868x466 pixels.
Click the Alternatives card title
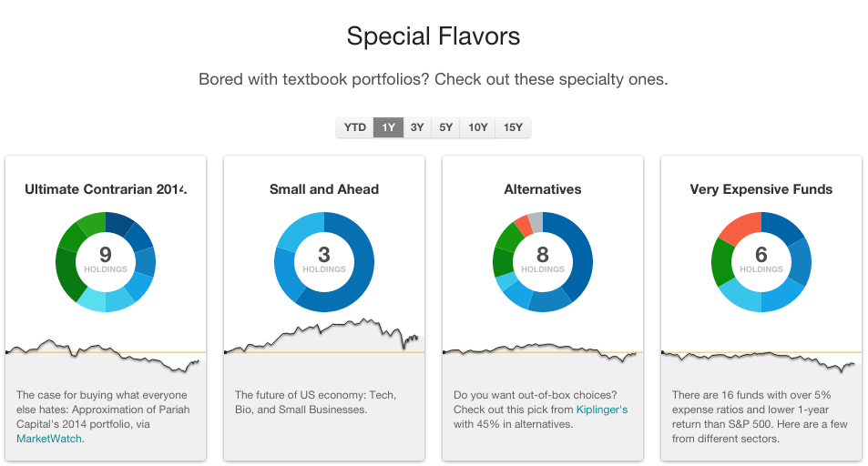[543, 189]
